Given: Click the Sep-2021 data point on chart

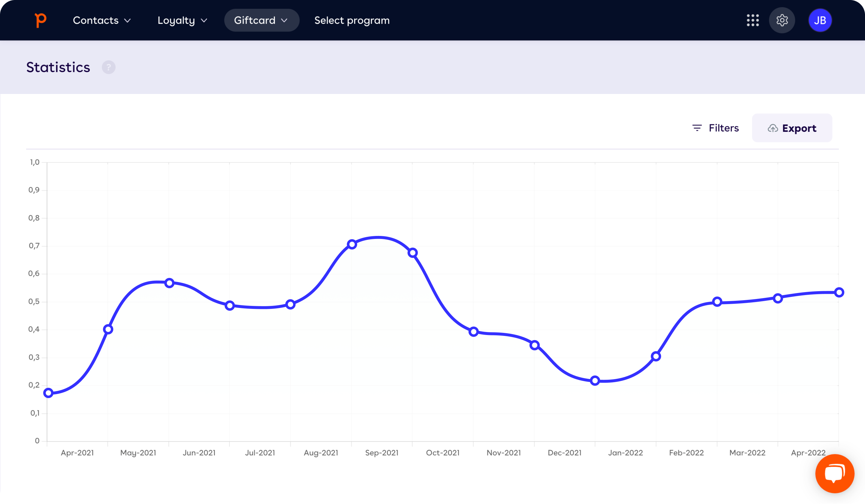Looking at the screenshot, I should [x=352, y=244].
